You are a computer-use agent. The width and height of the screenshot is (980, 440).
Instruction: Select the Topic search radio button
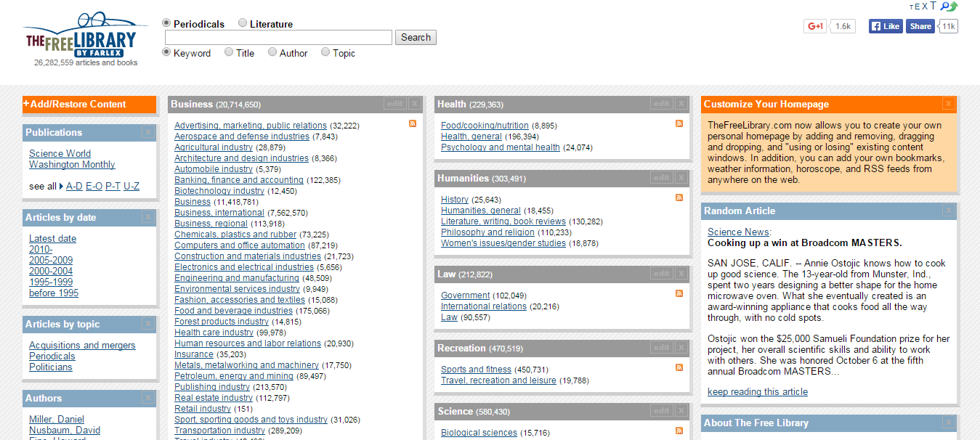(325, 52)
